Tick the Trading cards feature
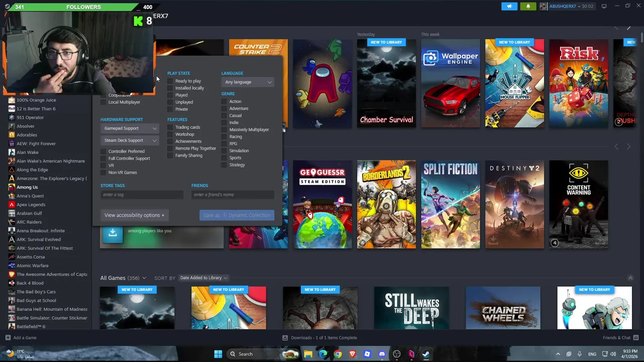 170,127
